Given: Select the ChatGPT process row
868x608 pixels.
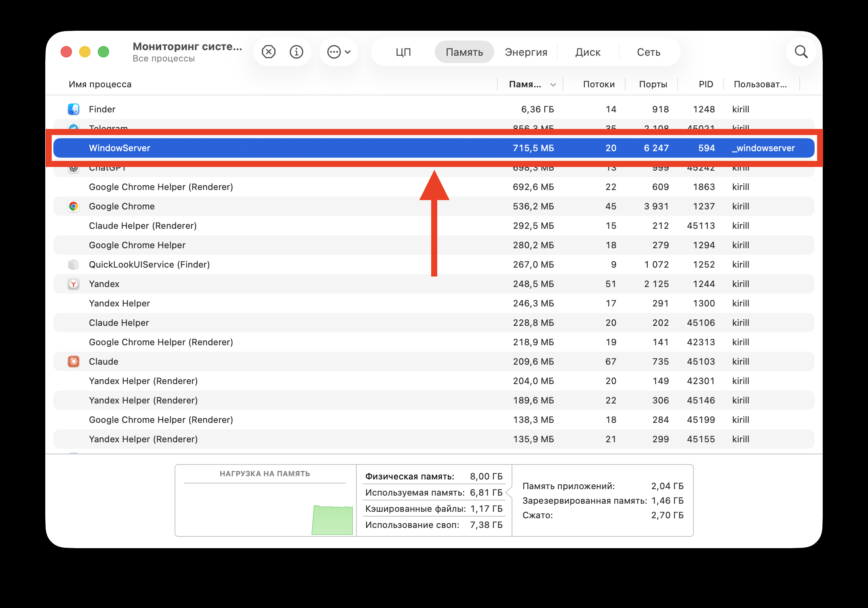Looking at the screenshot, I should coord(283,167).
